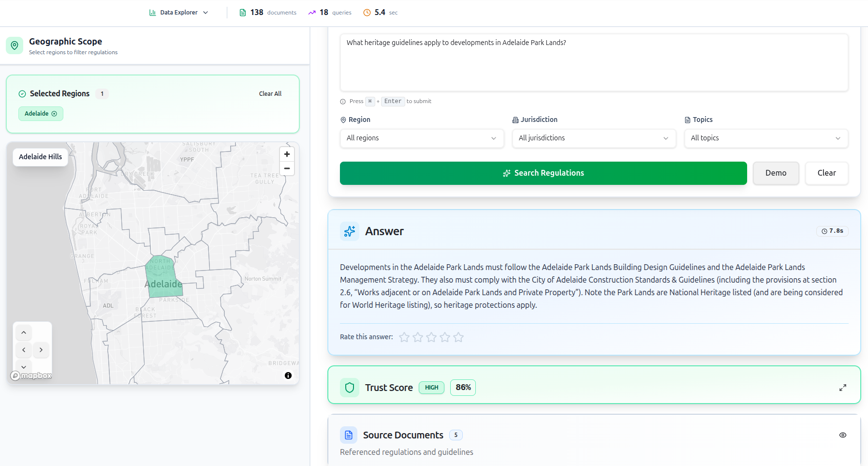Focus the heritage guidelines question field
Image resolution: width=868 pixels, height=466 pixels.
click(594, 62)
